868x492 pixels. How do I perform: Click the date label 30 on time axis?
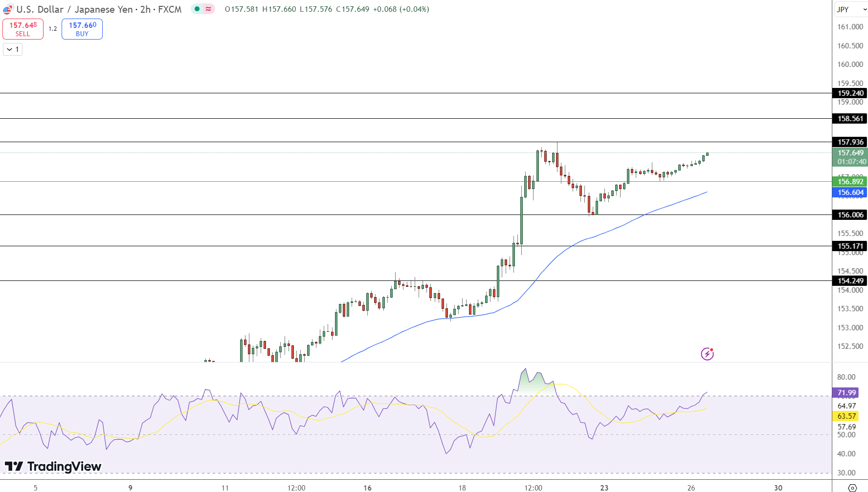(778, 488)
